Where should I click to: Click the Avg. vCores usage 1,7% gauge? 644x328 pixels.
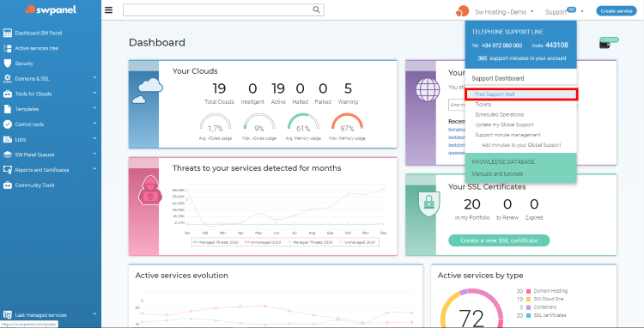coord(216,123)
